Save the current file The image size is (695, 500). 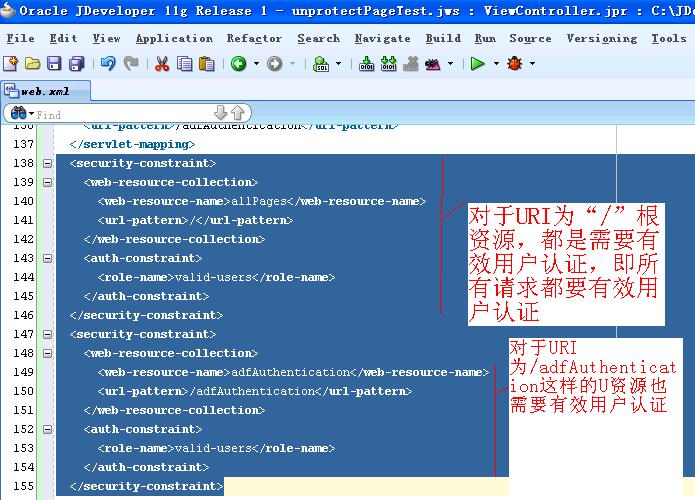[x=54, y=64]
